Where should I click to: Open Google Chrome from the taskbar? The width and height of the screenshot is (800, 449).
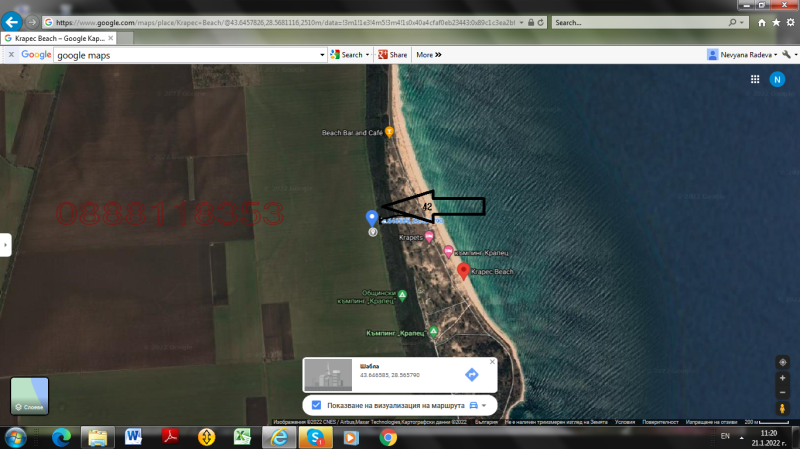pos(387,437)
